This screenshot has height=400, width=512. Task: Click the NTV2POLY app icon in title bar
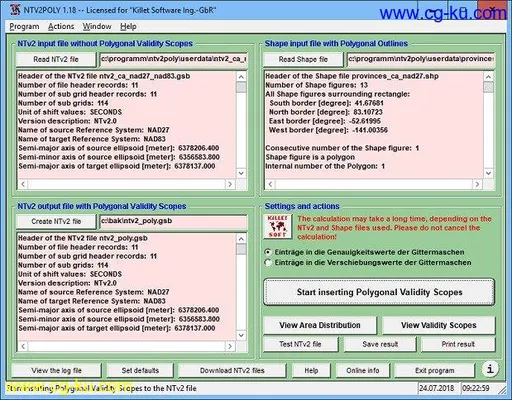click(x=15, y=10)
